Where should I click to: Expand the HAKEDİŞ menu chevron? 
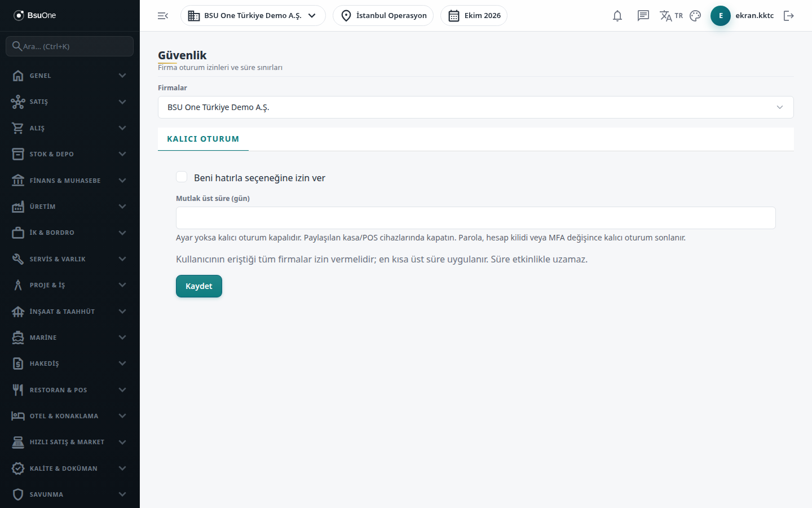[x=122, y=364]
